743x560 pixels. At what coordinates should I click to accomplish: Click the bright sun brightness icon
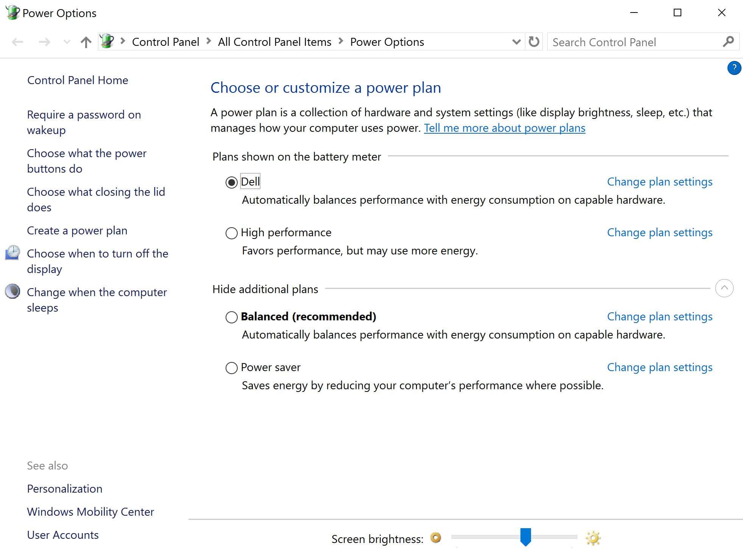pos(593,538)
